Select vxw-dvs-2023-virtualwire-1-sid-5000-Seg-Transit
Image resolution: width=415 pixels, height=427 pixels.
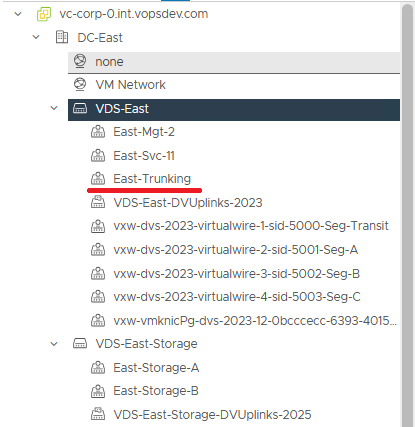tap(251, 226)
